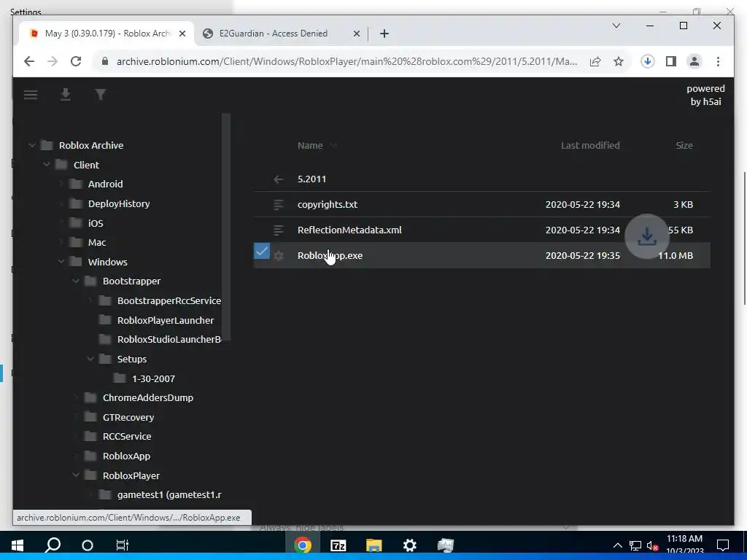Open the copyrights.txt file link
Image resolution: width=747 pixels, height=560 pixels.
tap(328, 204)
